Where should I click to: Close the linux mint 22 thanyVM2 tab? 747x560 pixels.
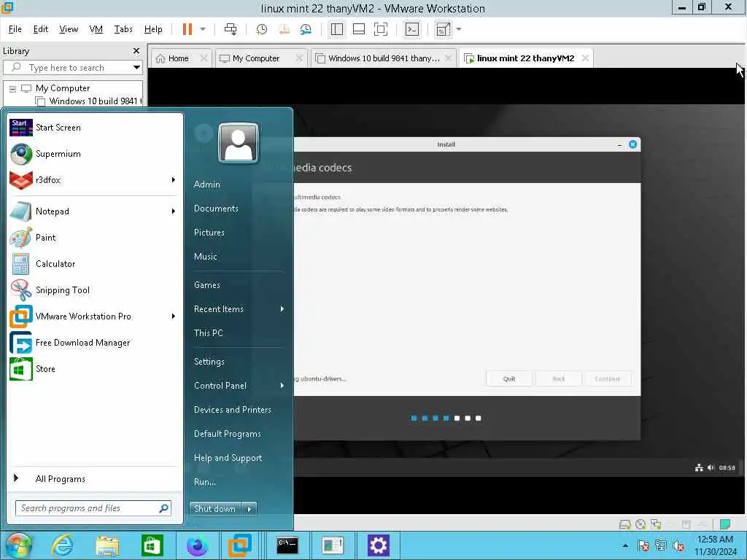coord(585,58)
